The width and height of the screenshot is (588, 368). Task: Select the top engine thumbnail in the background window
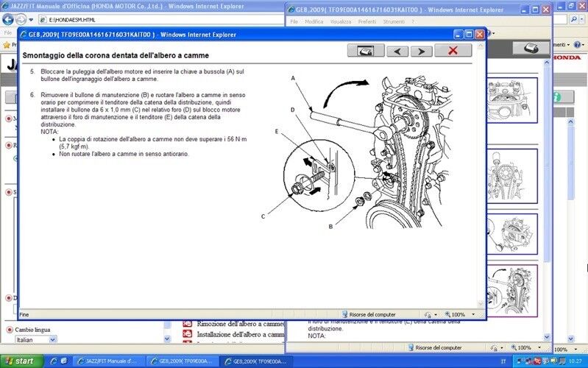pos(514,102)
